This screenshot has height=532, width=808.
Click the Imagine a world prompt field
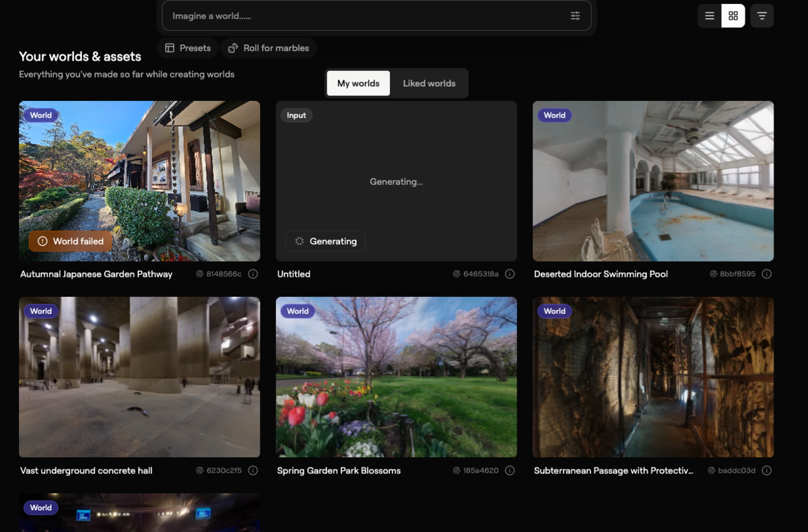(376, 15)
